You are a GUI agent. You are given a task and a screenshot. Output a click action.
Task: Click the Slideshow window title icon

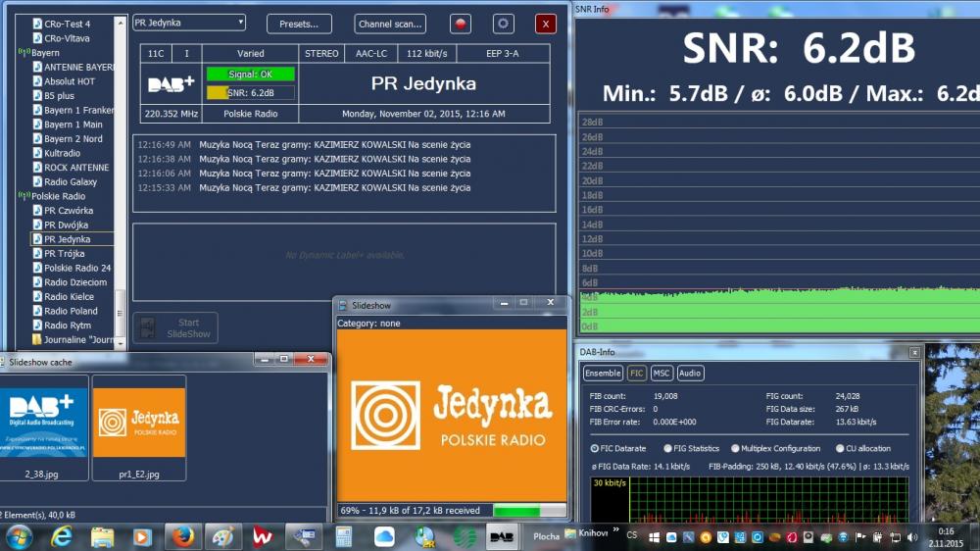342,305
